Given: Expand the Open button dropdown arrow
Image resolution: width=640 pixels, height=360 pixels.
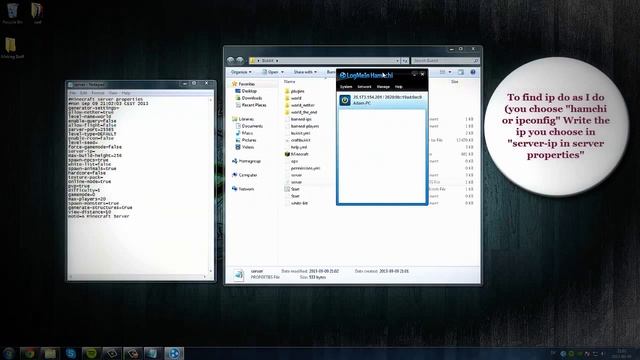Looking at the screenshot, I should click(282, 72).
